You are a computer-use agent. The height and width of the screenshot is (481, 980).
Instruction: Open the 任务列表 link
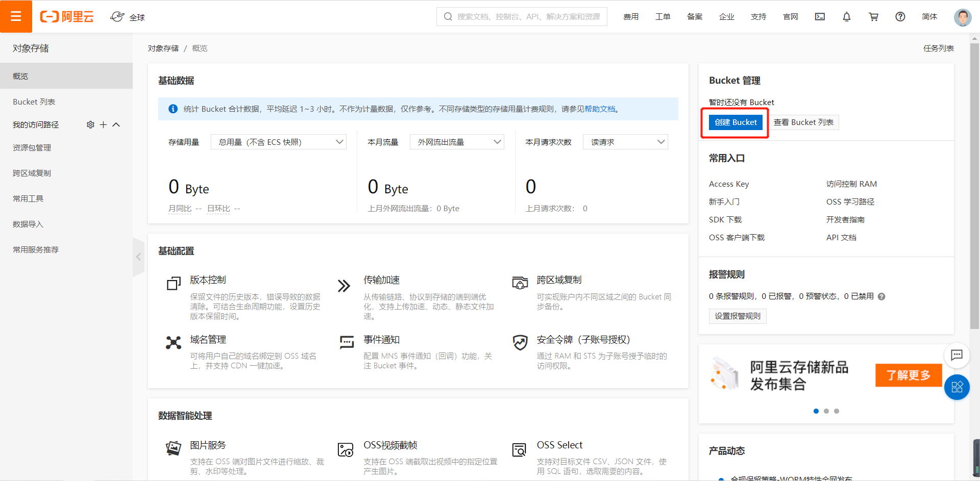939,48
